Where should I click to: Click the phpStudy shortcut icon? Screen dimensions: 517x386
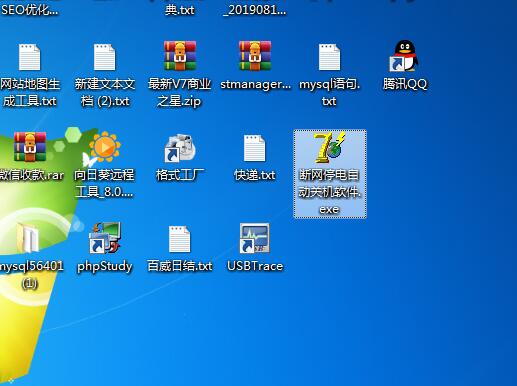[104, 238]
